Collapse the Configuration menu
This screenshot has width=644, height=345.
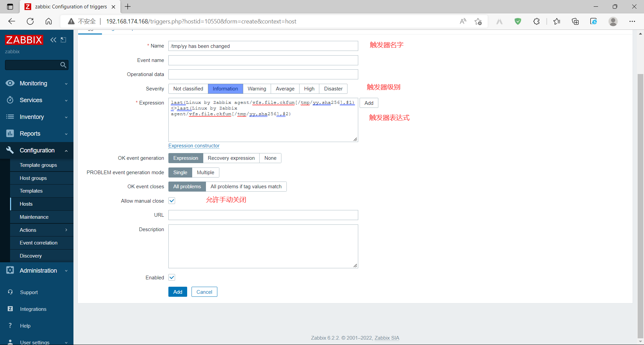66,151
